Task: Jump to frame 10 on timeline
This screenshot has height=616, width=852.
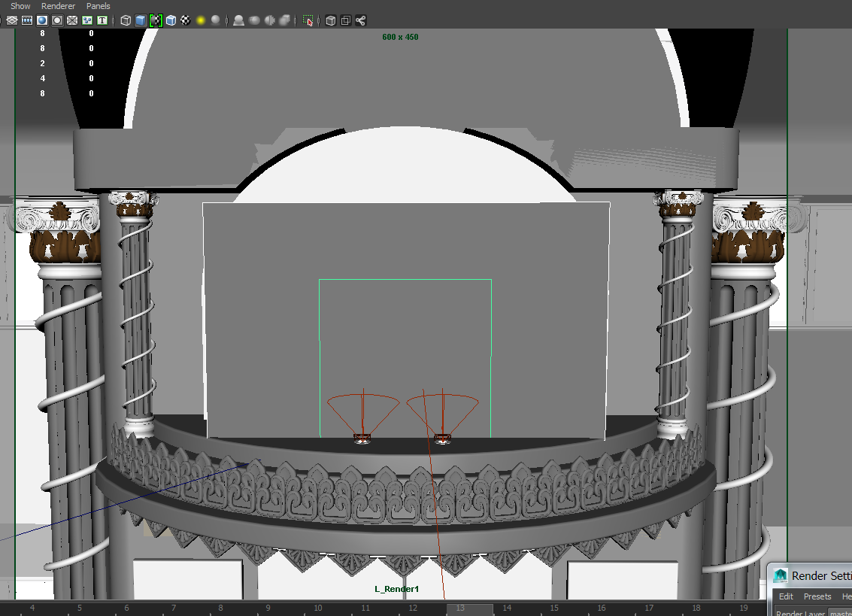Action: pos(318,608)
